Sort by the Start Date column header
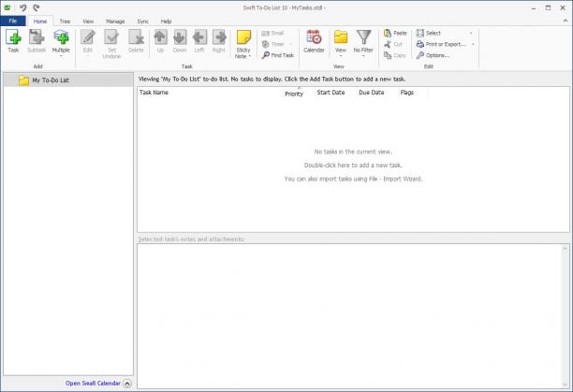573x392 pixels. pyautogui.click(x=335, y=93)
